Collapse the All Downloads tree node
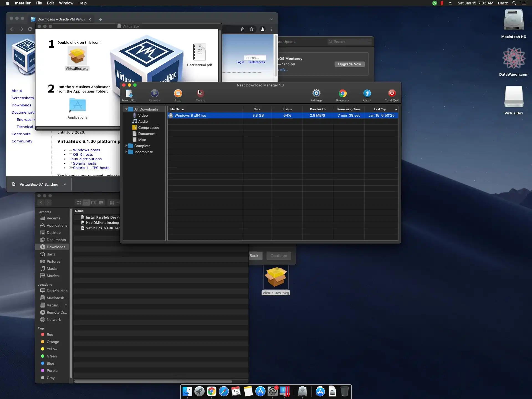 point(126,109)
